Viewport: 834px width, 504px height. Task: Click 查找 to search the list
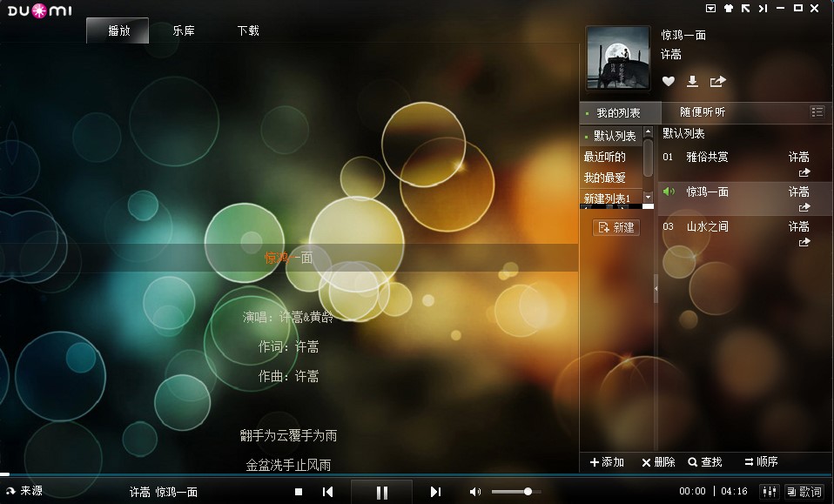tap(705, 462)
